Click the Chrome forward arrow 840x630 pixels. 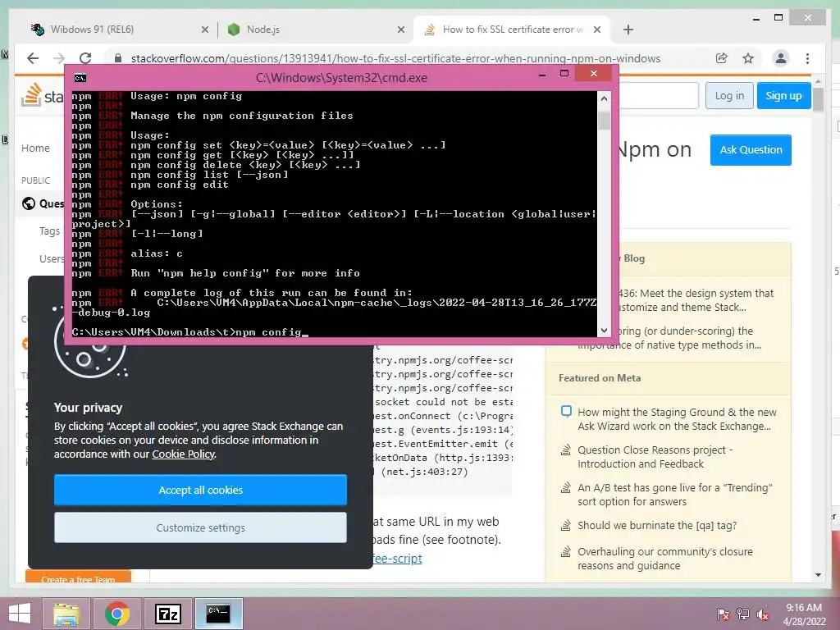59,58
